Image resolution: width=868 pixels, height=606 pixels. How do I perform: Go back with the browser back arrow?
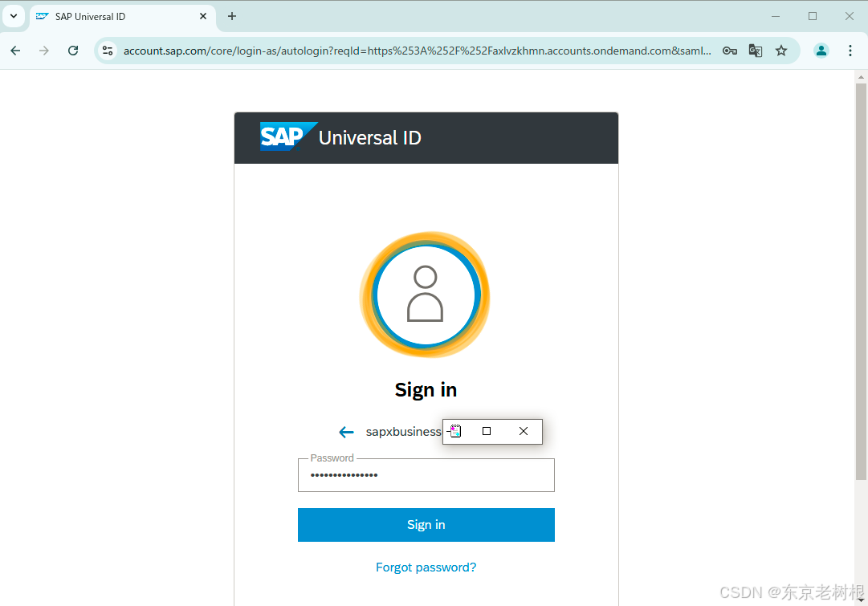click(x=15, y=51)
